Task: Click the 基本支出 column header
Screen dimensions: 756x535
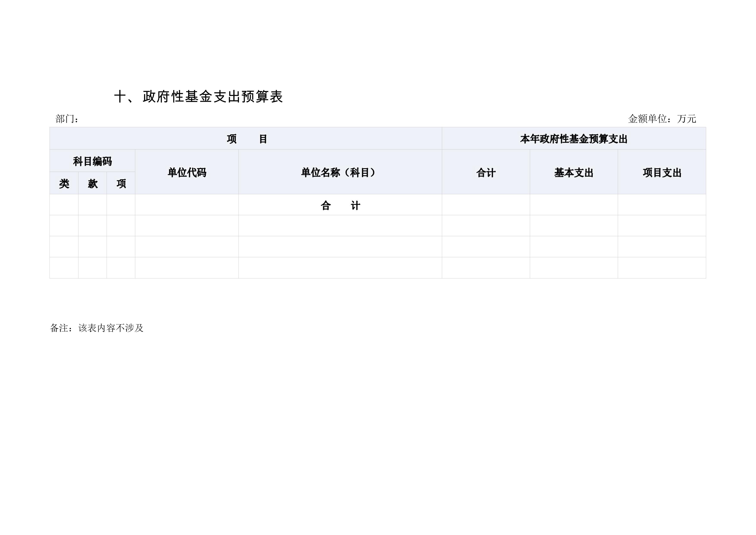Action: coord(574,172)
